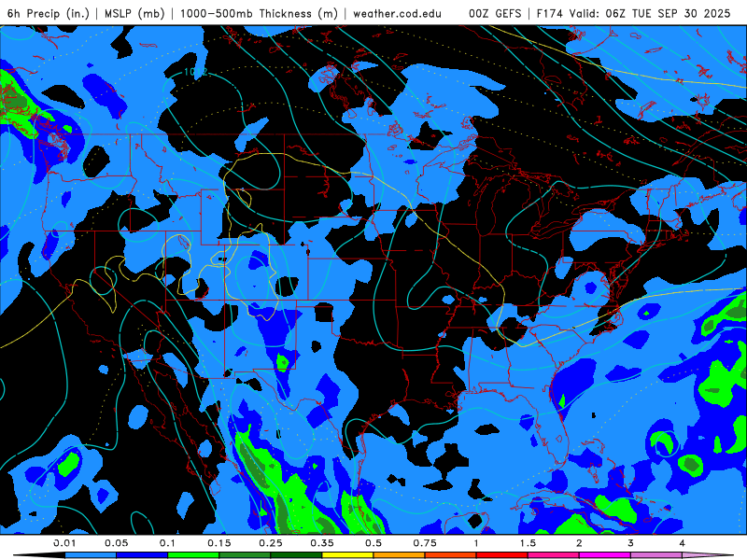Click the colorbar tick label '3'
This screenshot has height=560, width=747.
pyautogui.click(x=631, y=543)
